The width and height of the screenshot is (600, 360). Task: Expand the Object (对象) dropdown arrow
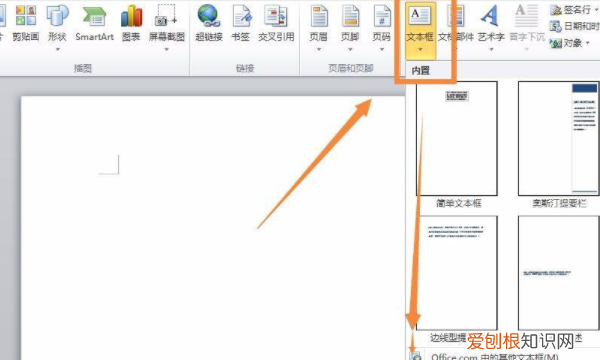[588, 43]
